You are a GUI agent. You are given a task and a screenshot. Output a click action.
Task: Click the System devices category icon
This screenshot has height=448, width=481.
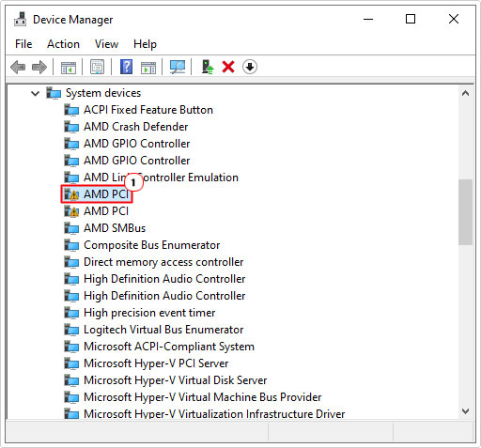tap(54, 93)
